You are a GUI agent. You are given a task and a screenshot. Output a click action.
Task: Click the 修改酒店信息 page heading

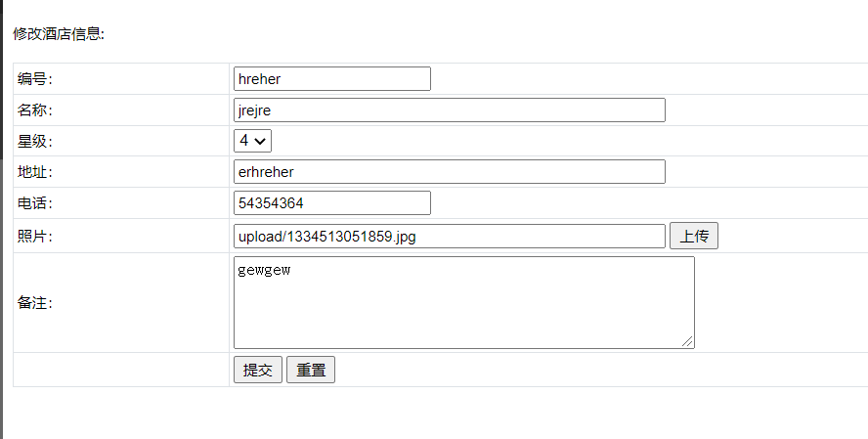[59, 34]
